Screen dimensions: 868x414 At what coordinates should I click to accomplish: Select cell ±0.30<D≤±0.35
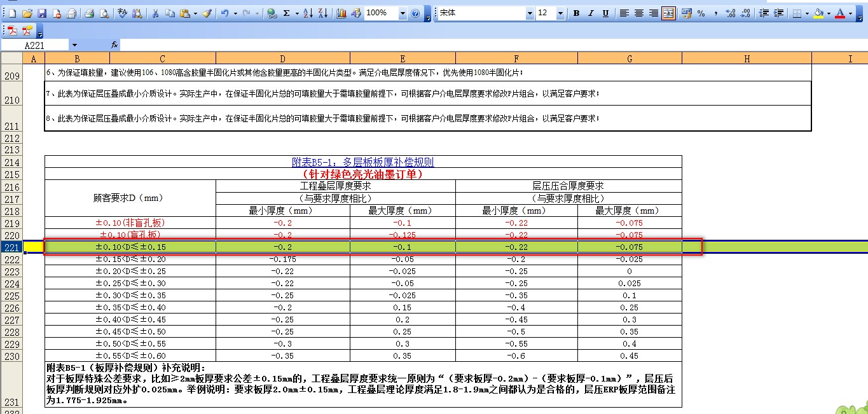pos(130,296)
